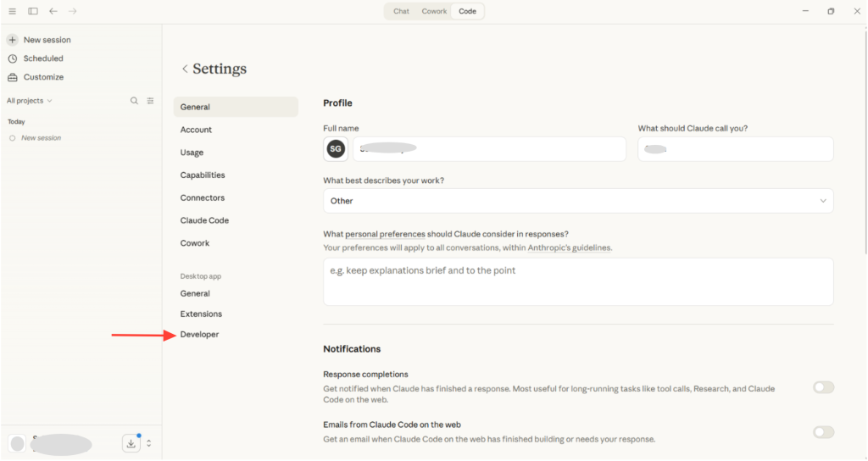This screenshot has height=461, width=868.
Task: Open the Customize page
Action: point(44,77)
